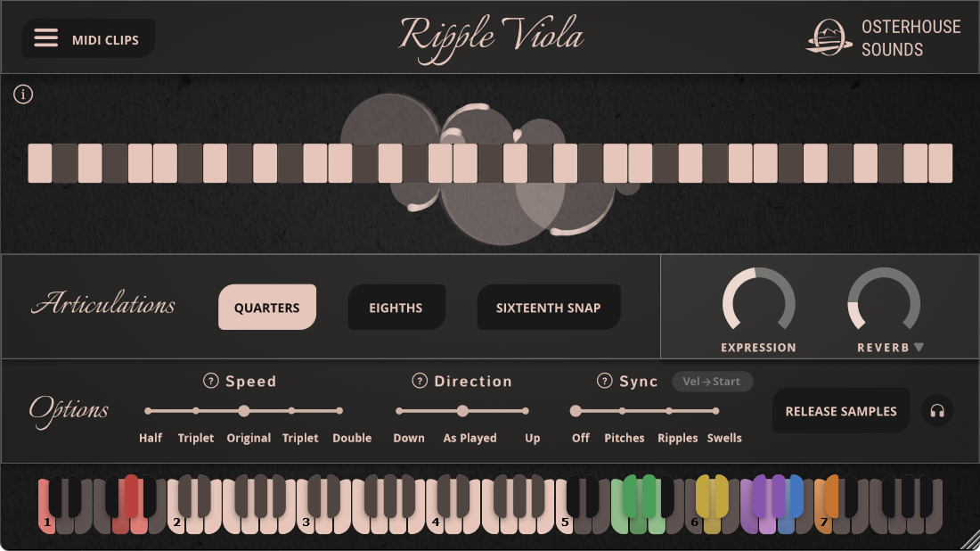Open the Direction help question mark
The height and width of the screenshot is (551, 980).
[x=420, y=380]
